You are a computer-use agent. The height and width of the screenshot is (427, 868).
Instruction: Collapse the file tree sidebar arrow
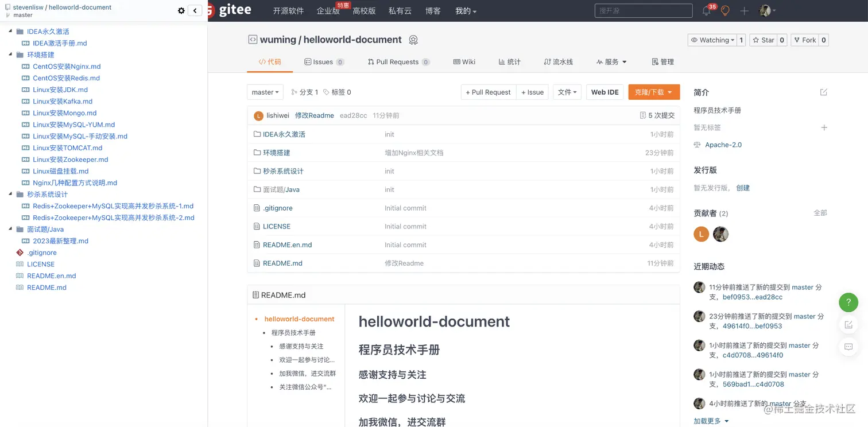click(x=195, y=11)
